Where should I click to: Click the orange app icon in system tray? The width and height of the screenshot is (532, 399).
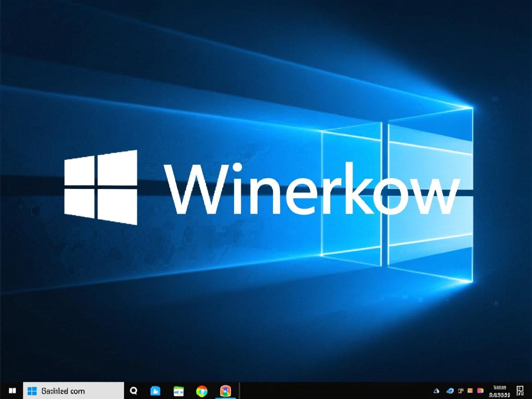tap(470, 390)
